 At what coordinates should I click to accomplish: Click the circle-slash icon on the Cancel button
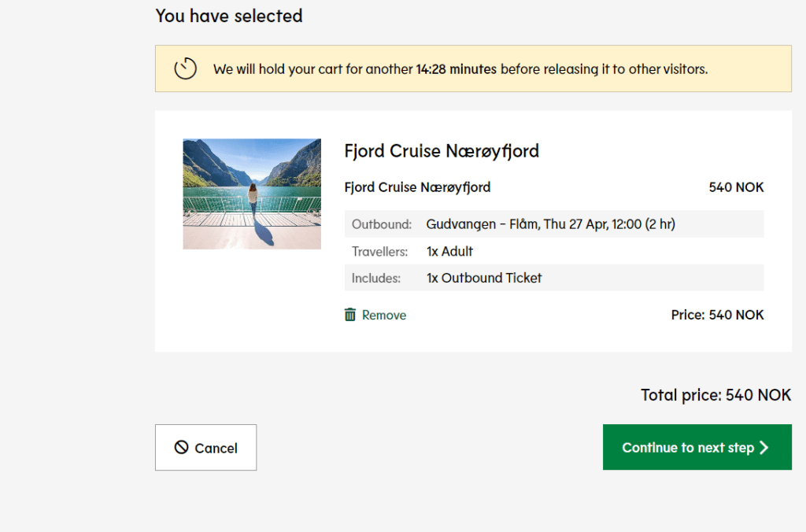click(x=182, y=447)
